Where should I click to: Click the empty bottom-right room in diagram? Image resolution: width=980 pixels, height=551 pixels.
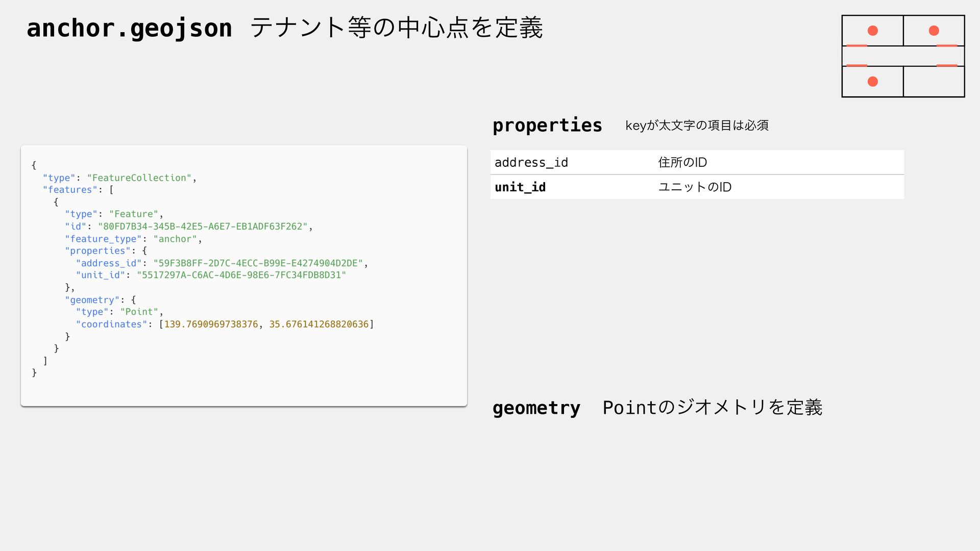934,82
